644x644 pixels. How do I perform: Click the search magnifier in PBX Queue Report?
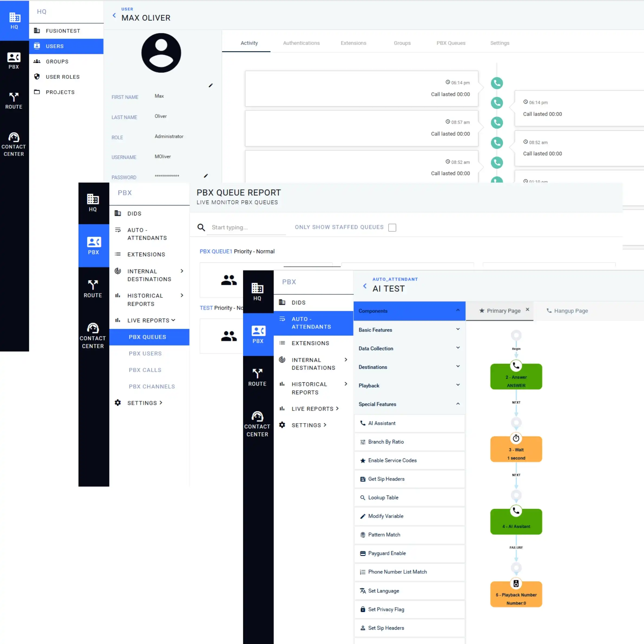(201, 227)
